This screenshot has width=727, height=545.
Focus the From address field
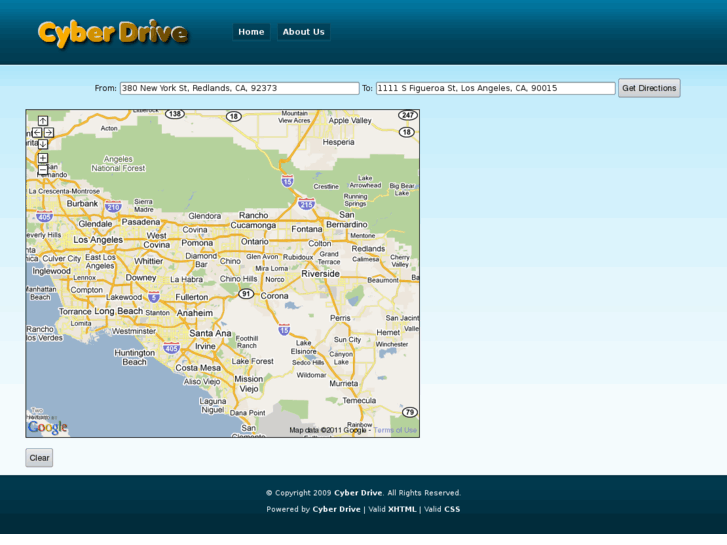(239, 88)
